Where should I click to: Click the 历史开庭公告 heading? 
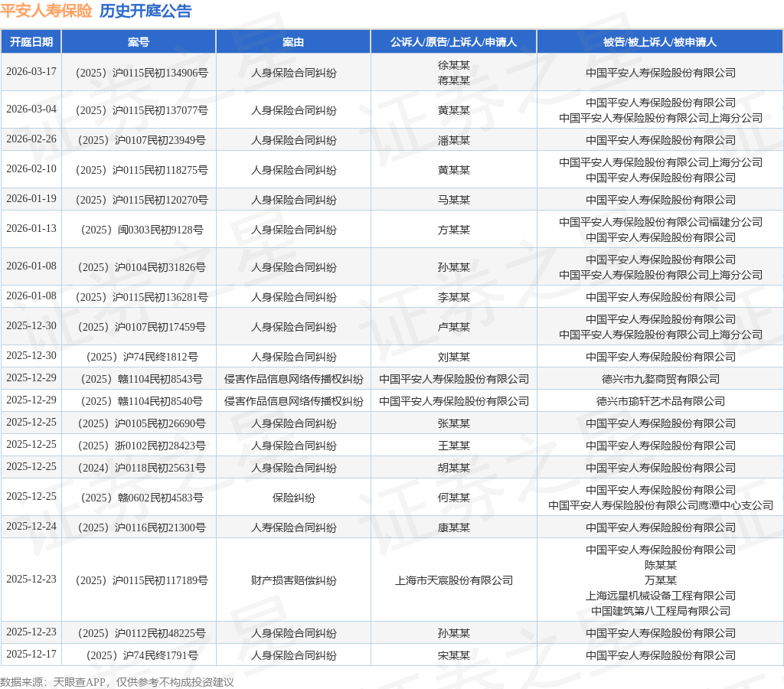tap(145, 11)
